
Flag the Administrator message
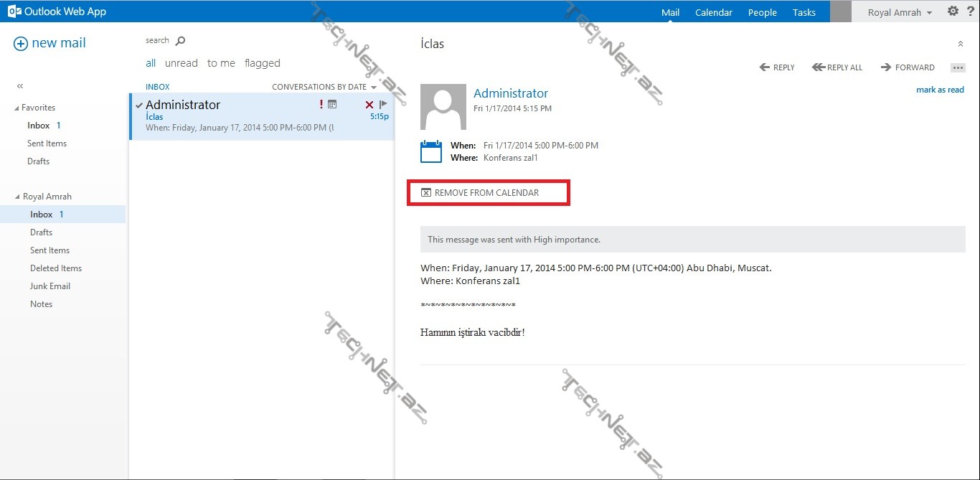coord(383,105)
